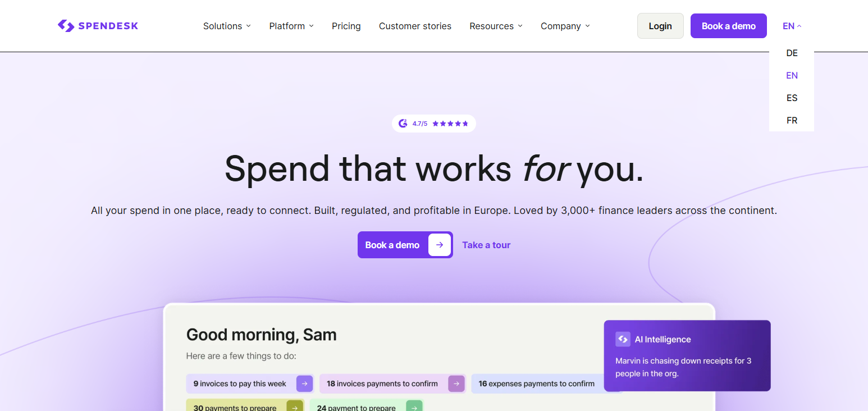Image resolution: width=868 pixels, height=411 pixels.
Task: Click the 'Good morning, Sam' heading
Action: [x=262, y=335]
